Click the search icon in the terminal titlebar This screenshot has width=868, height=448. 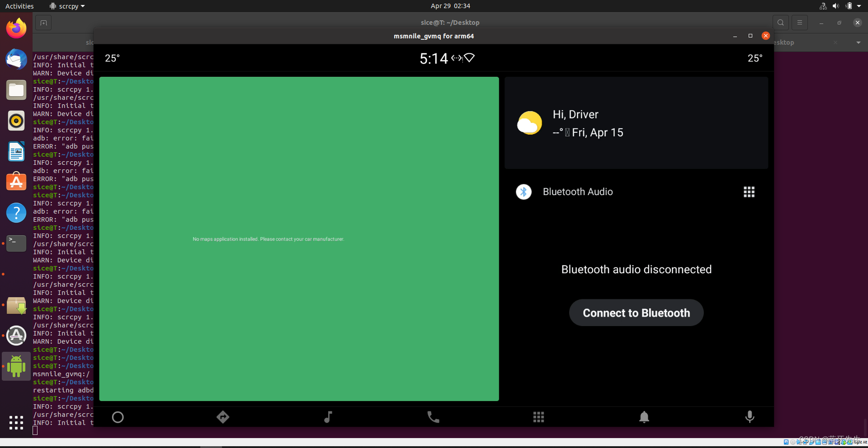(780, 22)
